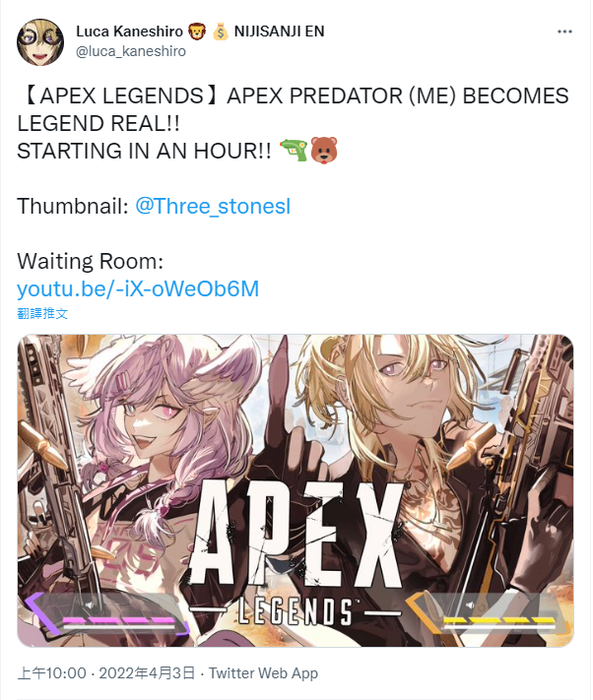Click the pink health bar on thumbnail
Viewport: 593px width, 700px height.
pyautogui.click(x=118, y=621)
